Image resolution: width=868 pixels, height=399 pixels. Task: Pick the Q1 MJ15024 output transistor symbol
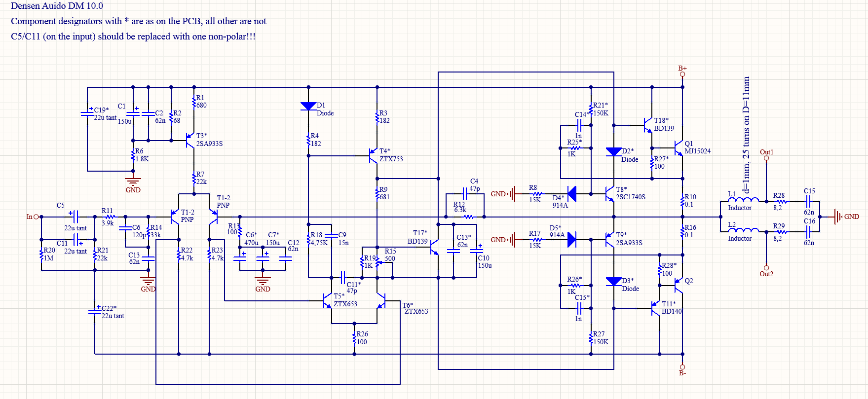pos(679,148)
